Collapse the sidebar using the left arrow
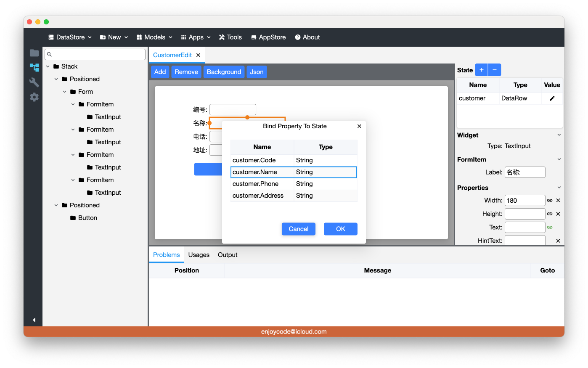This screenshot has height=368, width=588. [34, 320]
